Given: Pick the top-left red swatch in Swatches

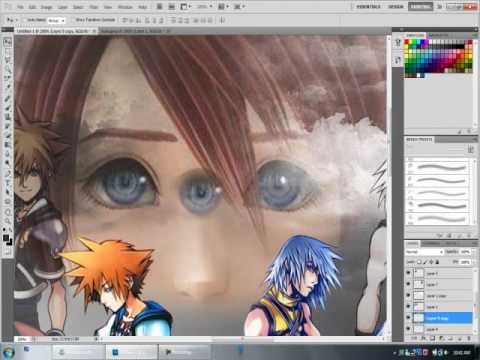Looking at the screenshot, I should 407,42.
